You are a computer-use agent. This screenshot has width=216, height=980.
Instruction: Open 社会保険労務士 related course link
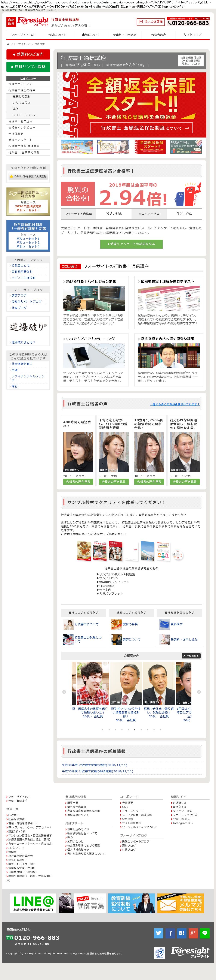click(x=22, y=364)
